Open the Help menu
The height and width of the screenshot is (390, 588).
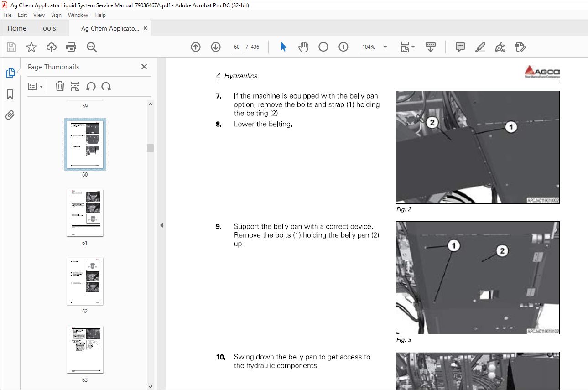(100, 15)
